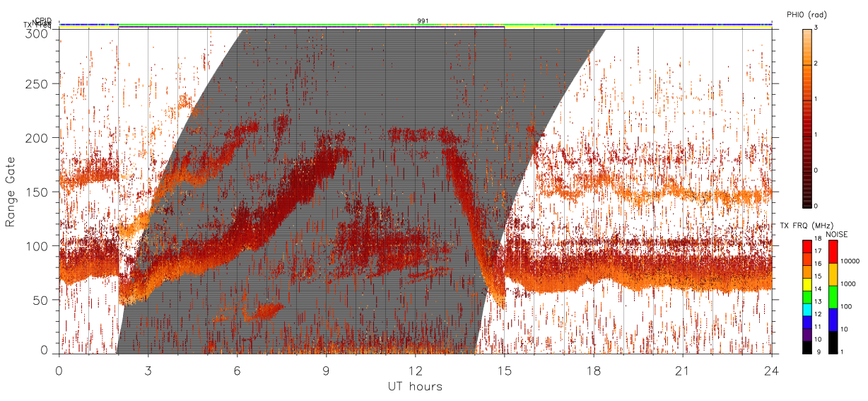Click the '24' tick label on UT hours axis
The width and height of the screenshot is (868, 401).
[x=772, y=371]
